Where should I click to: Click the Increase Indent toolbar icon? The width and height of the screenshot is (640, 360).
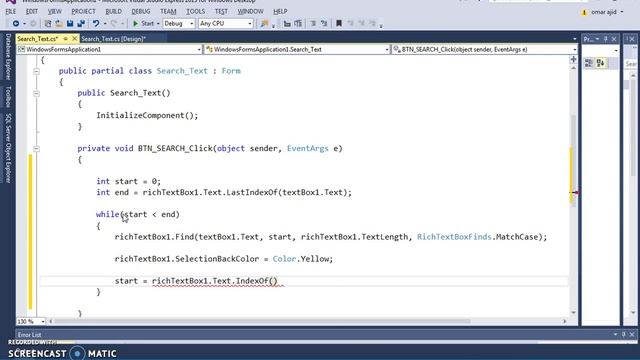(298, 24)
